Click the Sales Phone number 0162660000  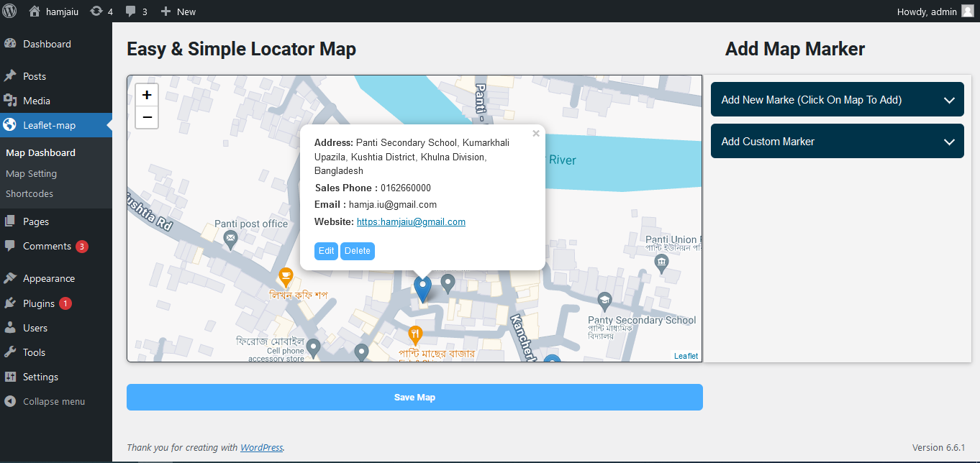(x=406, y=188)
